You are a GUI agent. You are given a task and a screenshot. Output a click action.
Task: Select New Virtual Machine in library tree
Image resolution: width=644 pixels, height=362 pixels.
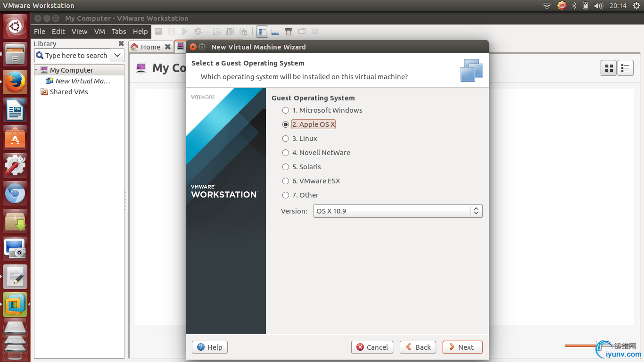(x=78, y=81)
